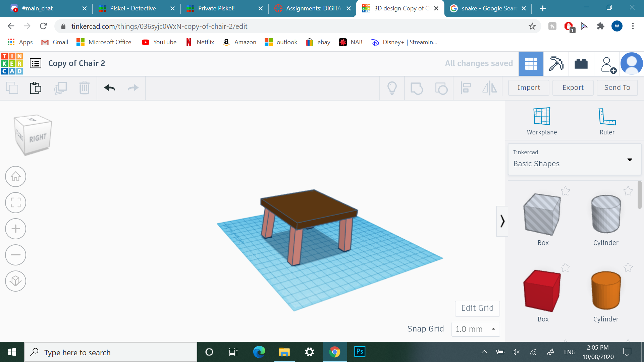The height and width of the screenshot is (362, 644).
Task: Toggle the home view reset icon
Action: pyautogui.click(x=15, y=177)
